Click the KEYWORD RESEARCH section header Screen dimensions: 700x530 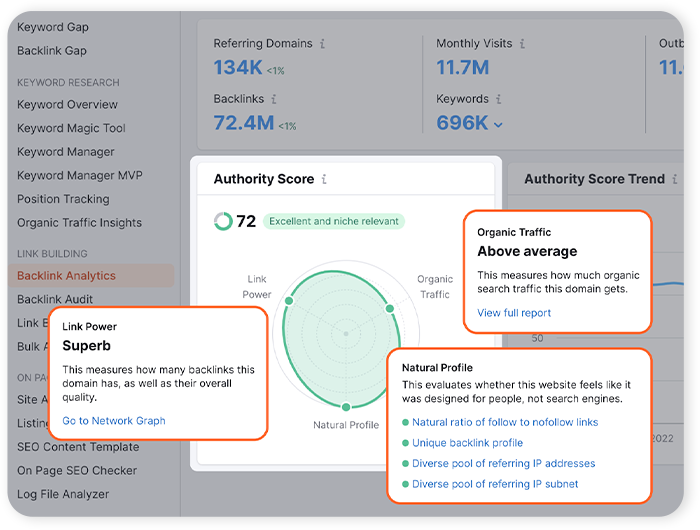click(68, 83)
